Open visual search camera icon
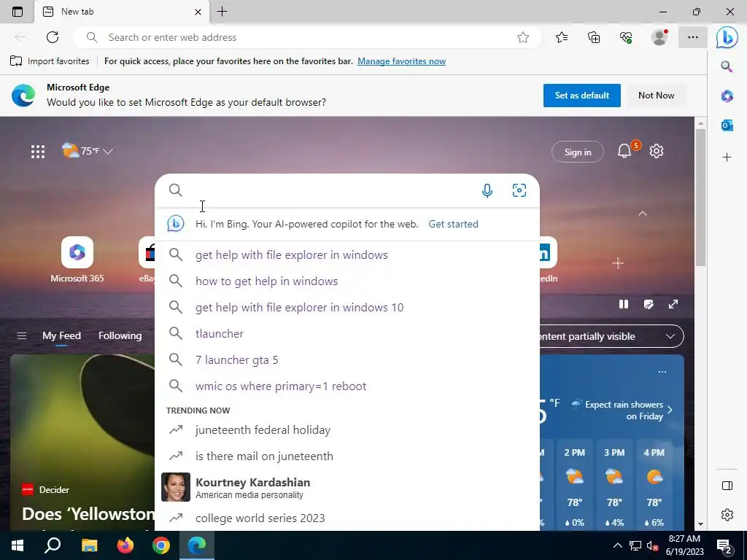 pyautogui.click(x=519, y=190)
